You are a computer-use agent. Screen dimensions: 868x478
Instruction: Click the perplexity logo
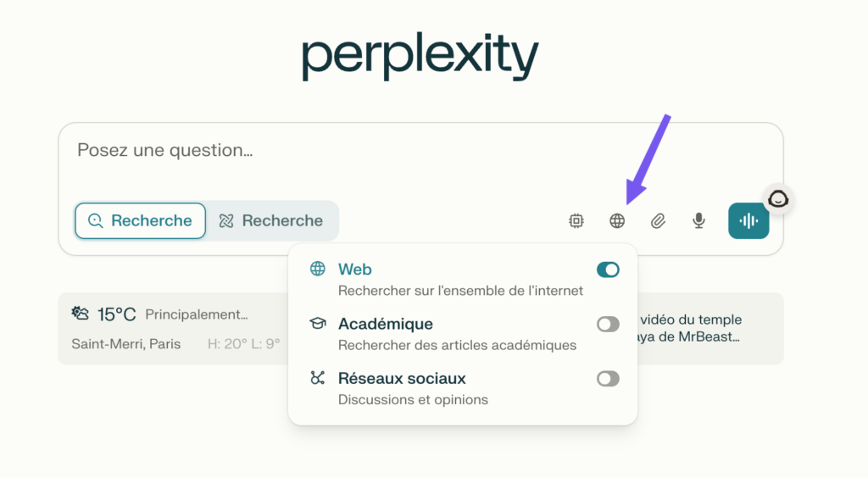420,58
